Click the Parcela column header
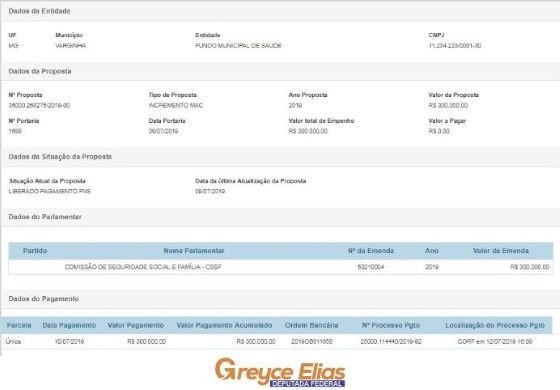 19,325
